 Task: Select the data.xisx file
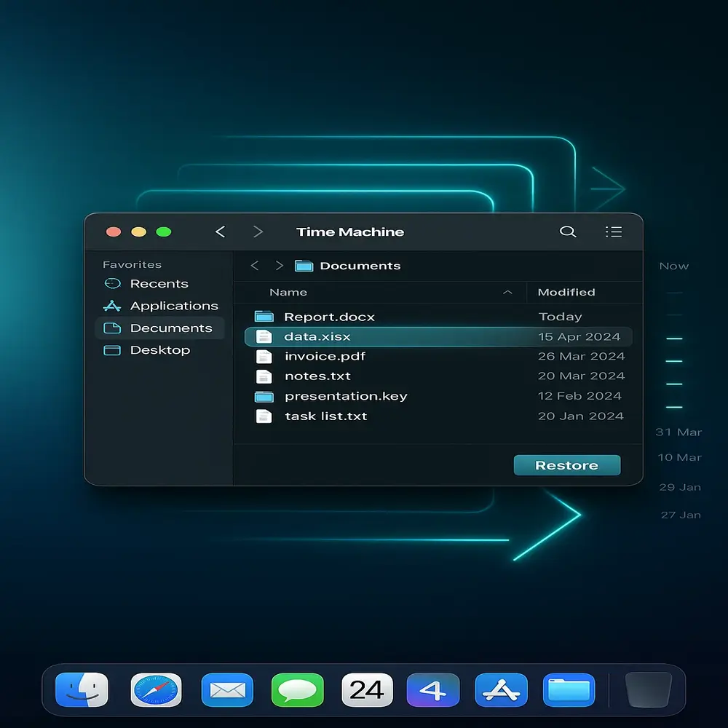[438, 336]
